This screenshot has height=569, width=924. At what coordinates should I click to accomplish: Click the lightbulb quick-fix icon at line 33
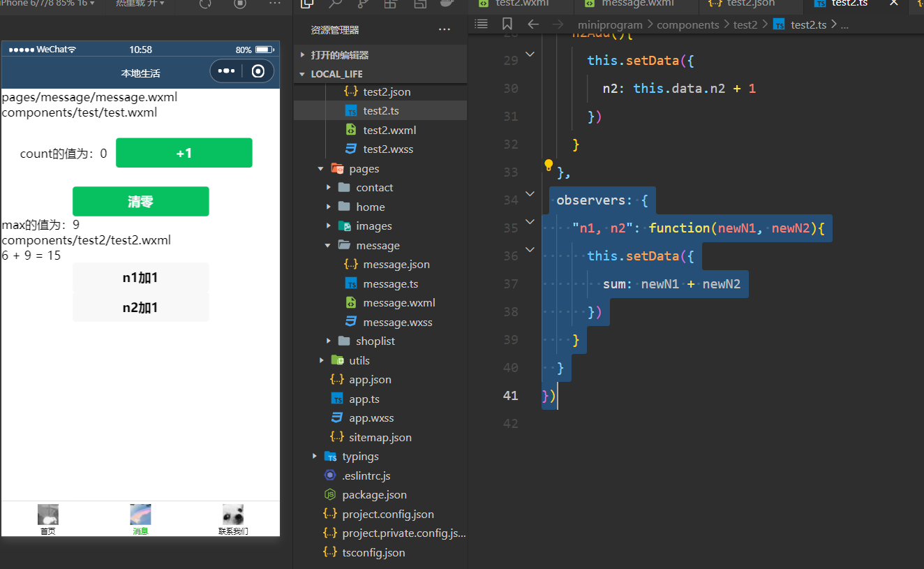coord(549,165)
